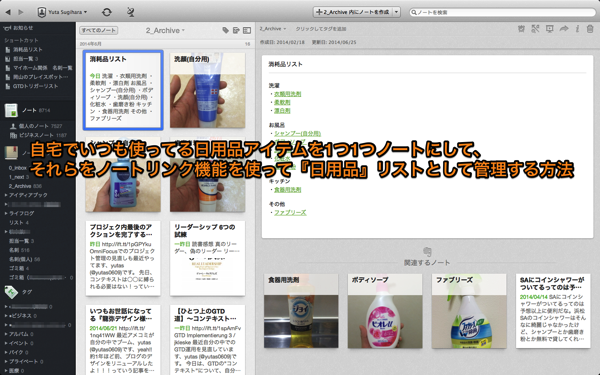
Task: Expand the プライベート tag
Action: pos(6,362)
